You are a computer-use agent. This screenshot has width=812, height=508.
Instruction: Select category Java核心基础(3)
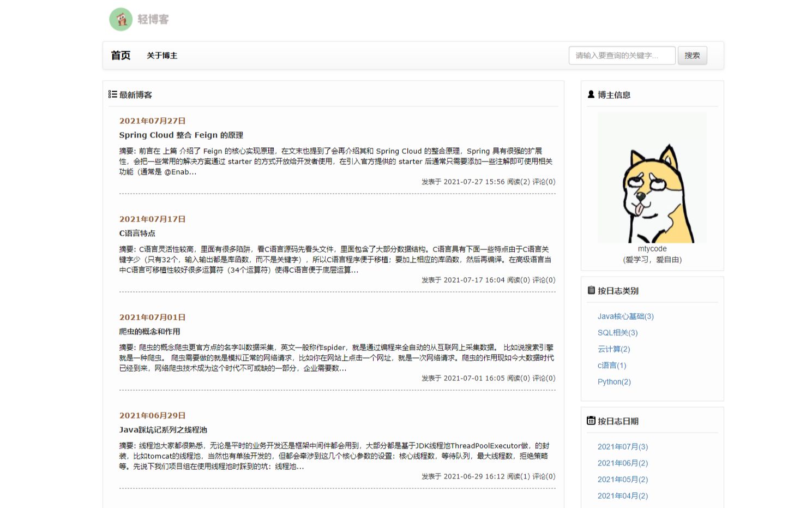(625, 316)
